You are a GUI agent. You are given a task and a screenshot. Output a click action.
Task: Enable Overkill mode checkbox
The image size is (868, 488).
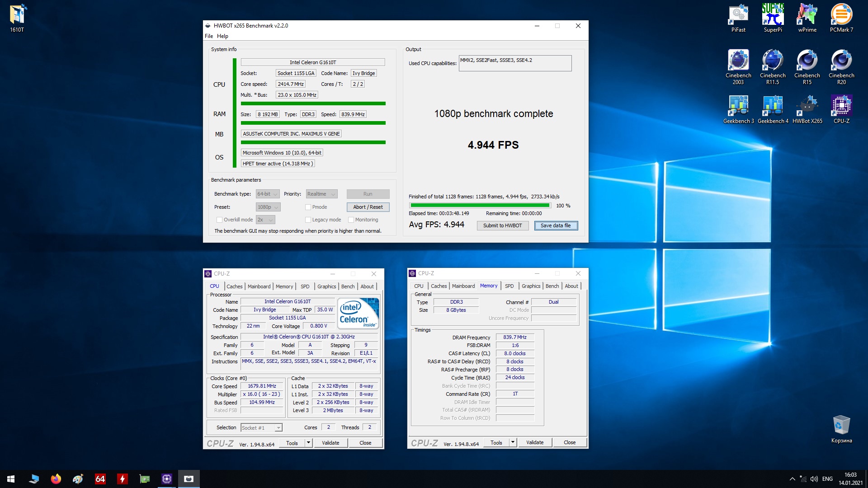[x=219, y=220]
